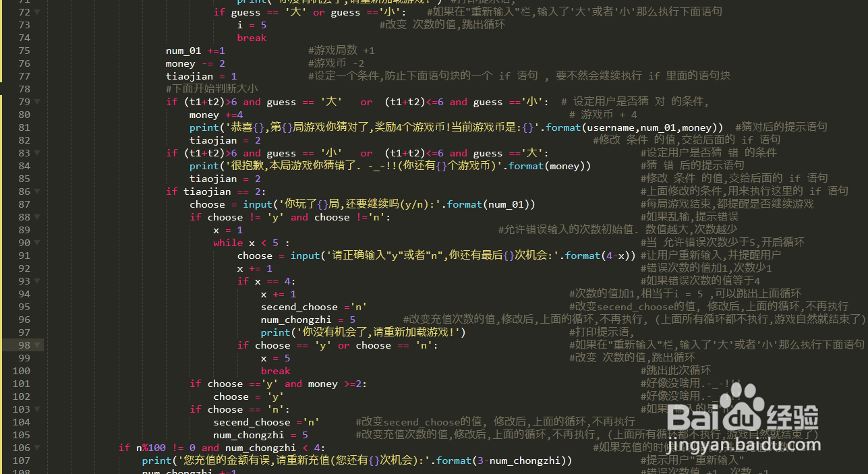Screen dimensions: 868x474
Task: Click 'money +=4' on line 80
Action: [216, 115]
